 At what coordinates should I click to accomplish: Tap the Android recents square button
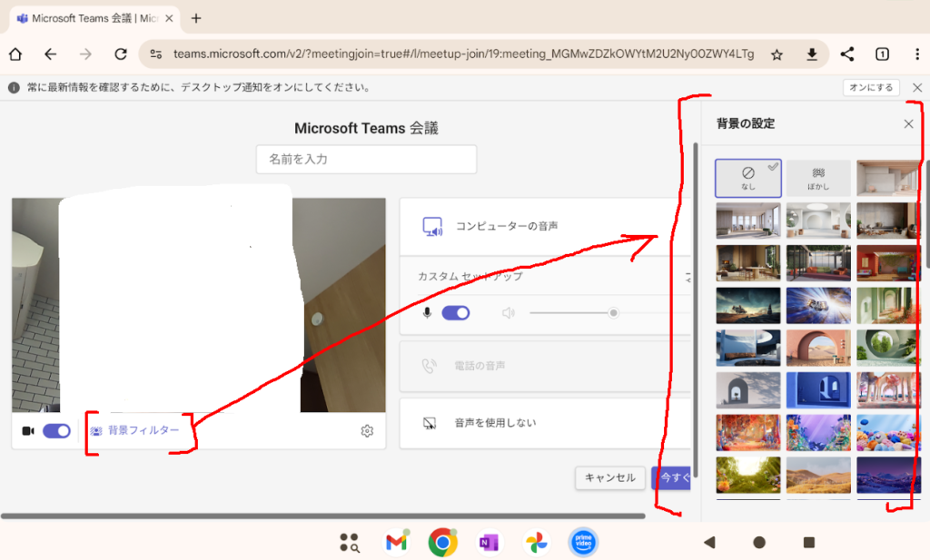[808, 542]
